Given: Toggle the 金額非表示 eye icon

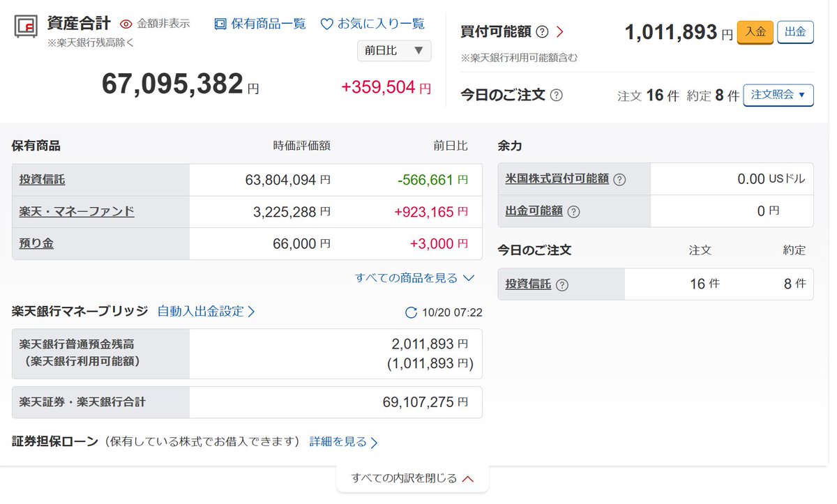Looking at the screenshot, I should (126, 24).
